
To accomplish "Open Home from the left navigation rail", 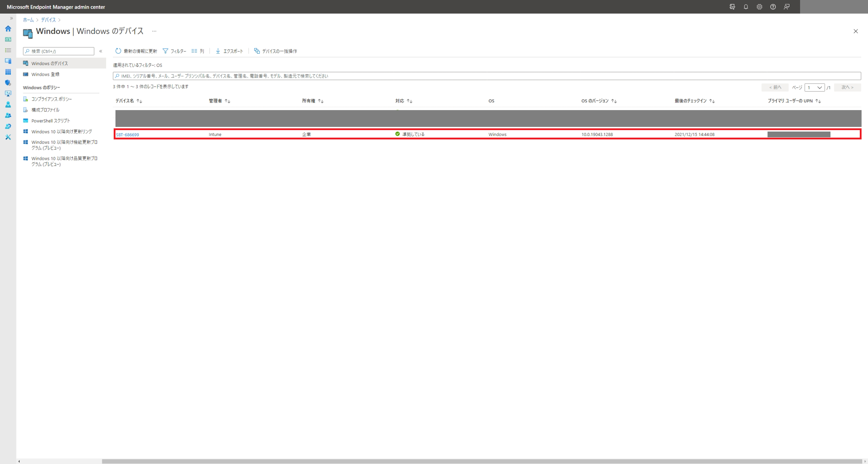I will (8, 29).
